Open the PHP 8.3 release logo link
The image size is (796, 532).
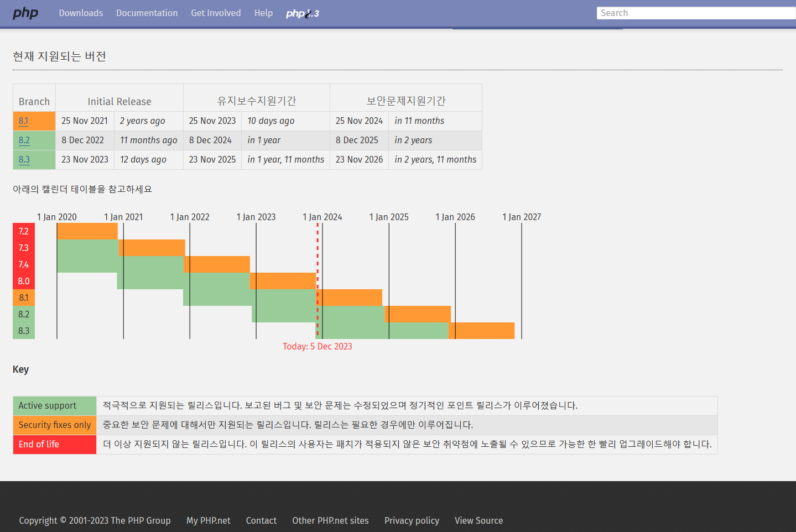click(302, 13)
